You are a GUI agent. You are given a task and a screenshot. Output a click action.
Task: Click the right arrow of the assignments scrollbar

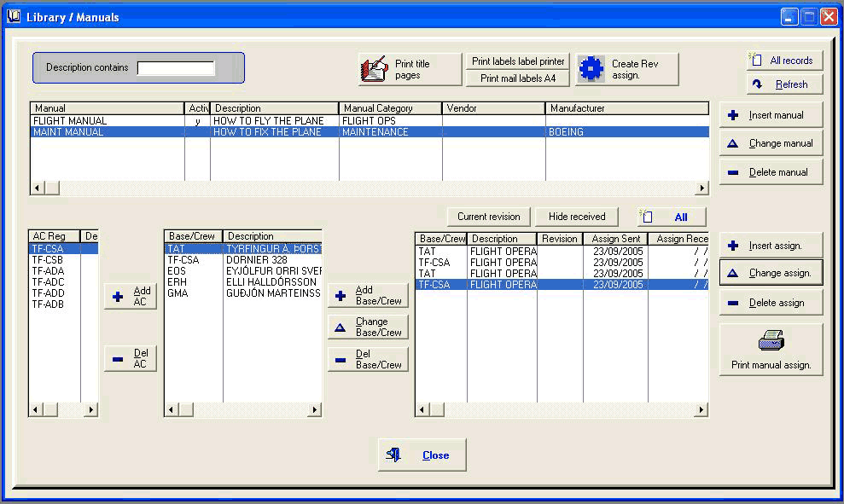click(x=701, y=410)
